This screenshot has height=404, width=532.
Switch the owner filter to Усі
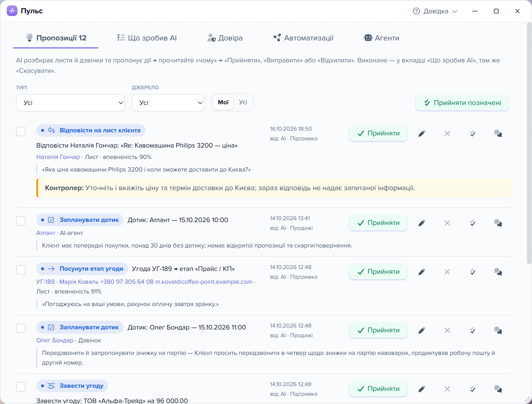coord(243,102)
